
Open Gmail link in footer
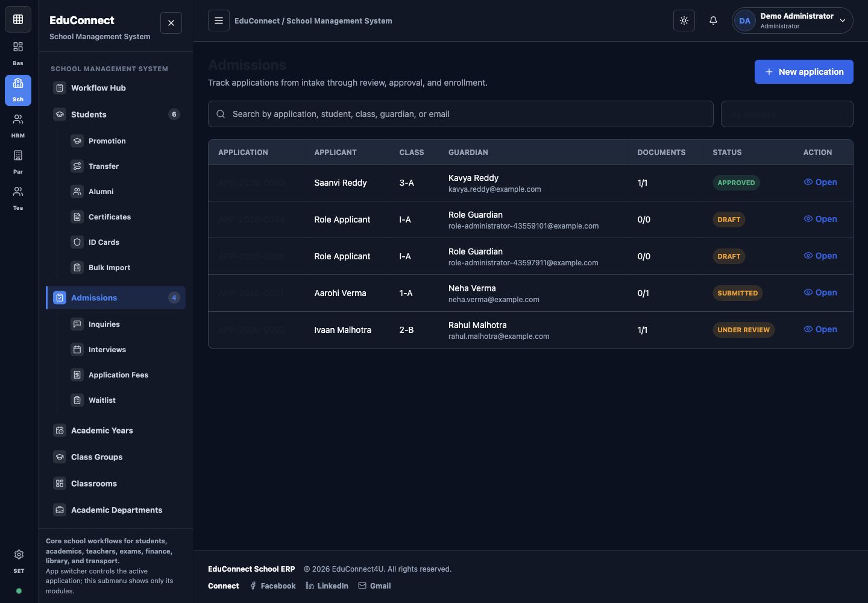tap(374, 586)
